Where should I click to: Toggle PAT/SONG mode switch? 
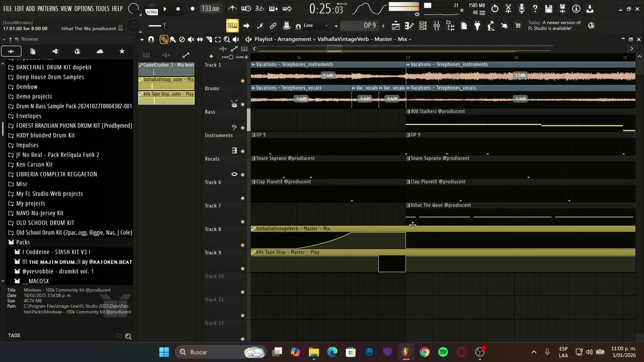click(151, 9)
